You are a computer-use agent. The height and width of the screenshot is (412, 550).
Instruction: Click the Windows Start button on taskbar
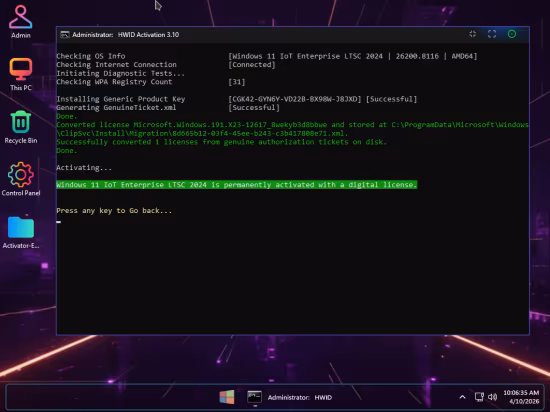coord(227,397)
